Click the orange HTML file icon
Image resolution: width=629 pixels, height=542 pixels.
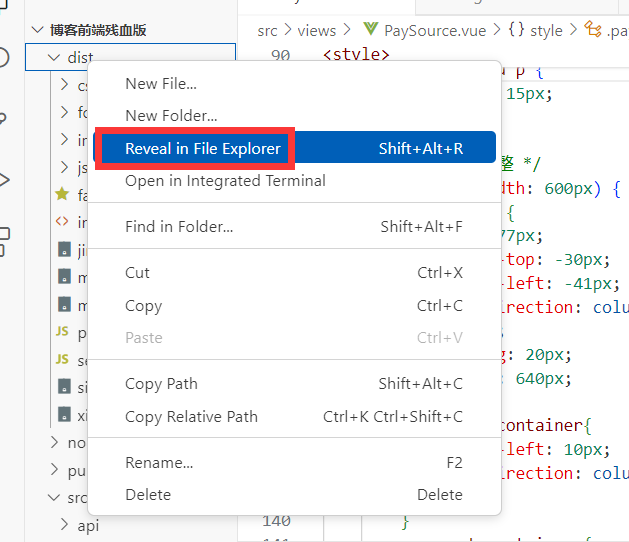62,221
